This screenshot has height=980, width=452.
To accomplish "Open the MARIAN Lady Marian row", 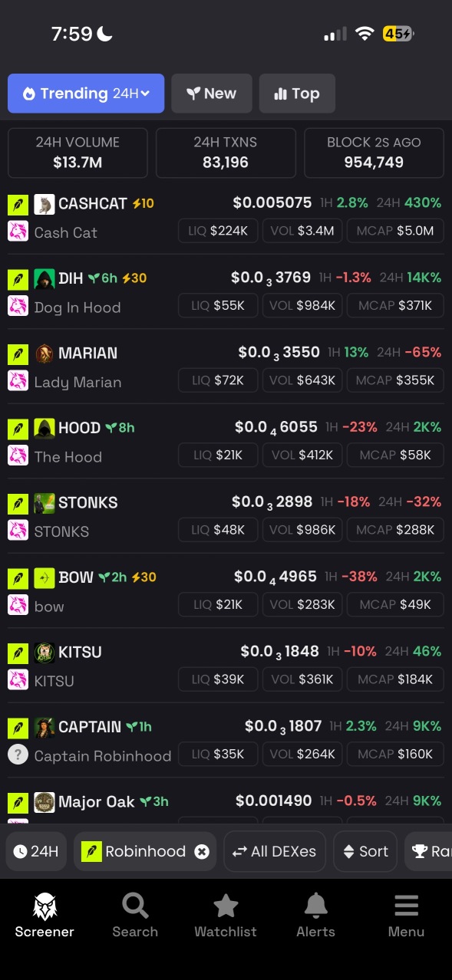I will [226, 367].
